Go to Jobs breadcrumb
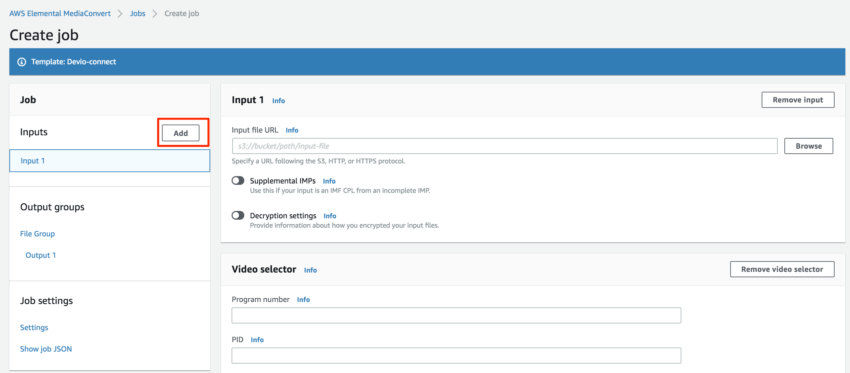The height and width of the screenshot is (373, 850). tap(138, 14)
